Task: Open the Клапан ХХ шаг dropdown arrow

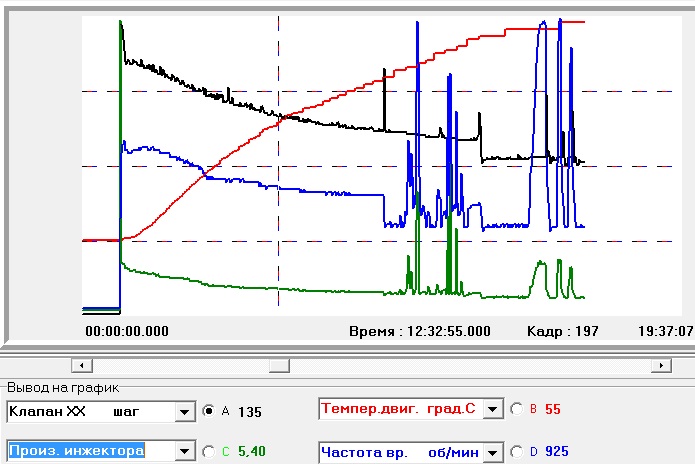Action: pos(183,411)
